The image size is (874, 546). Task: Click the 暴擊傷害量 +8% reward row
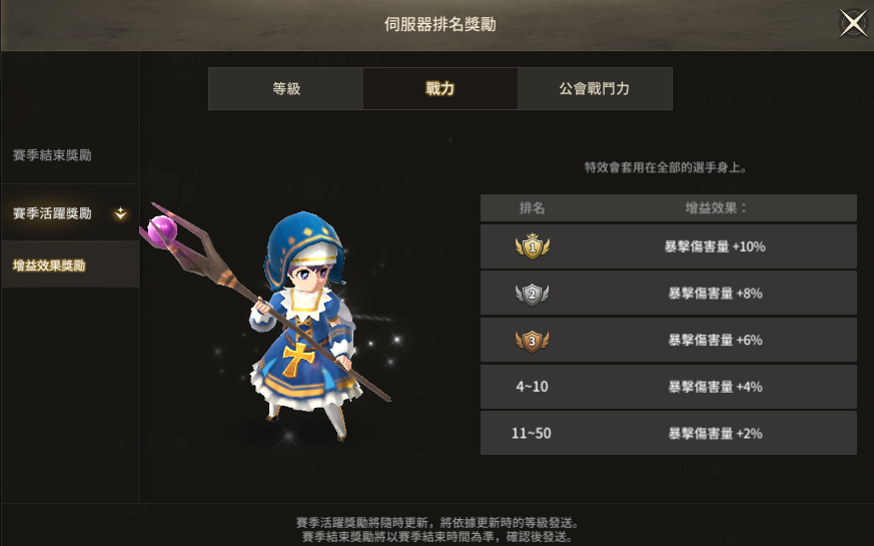tap(668, 293)
